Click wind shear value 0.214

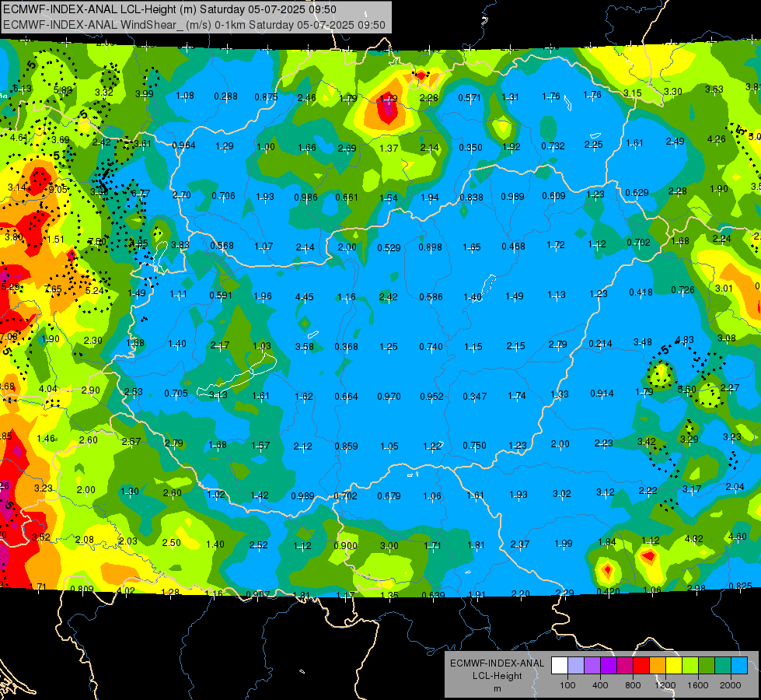click(600, 344)
